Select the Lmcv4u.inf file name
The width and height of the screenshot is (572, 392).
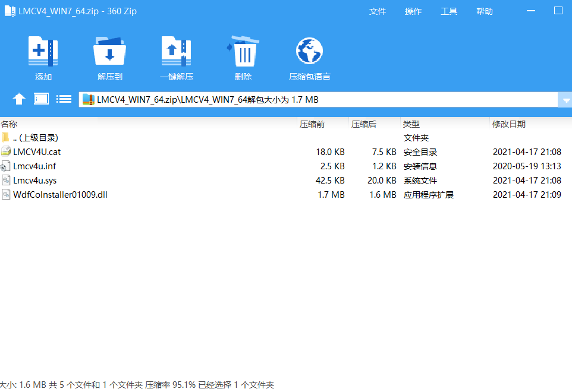coord(34,166)
